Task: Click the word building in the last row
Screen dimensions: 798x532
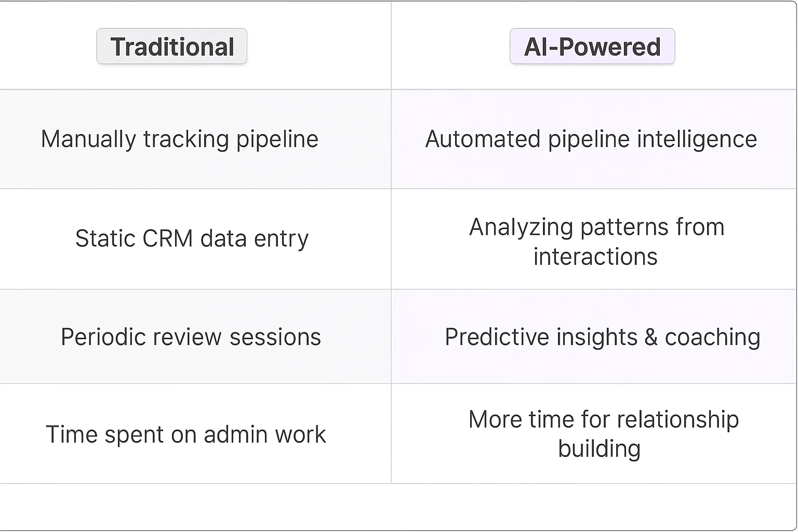Action: pos(599,449)
